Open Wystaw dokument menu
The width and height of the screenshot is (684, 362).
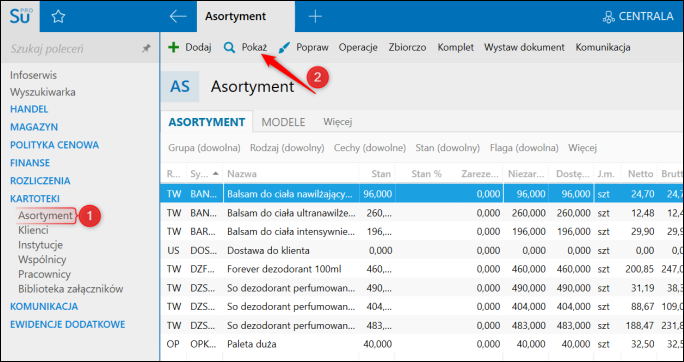click(524, 47)
